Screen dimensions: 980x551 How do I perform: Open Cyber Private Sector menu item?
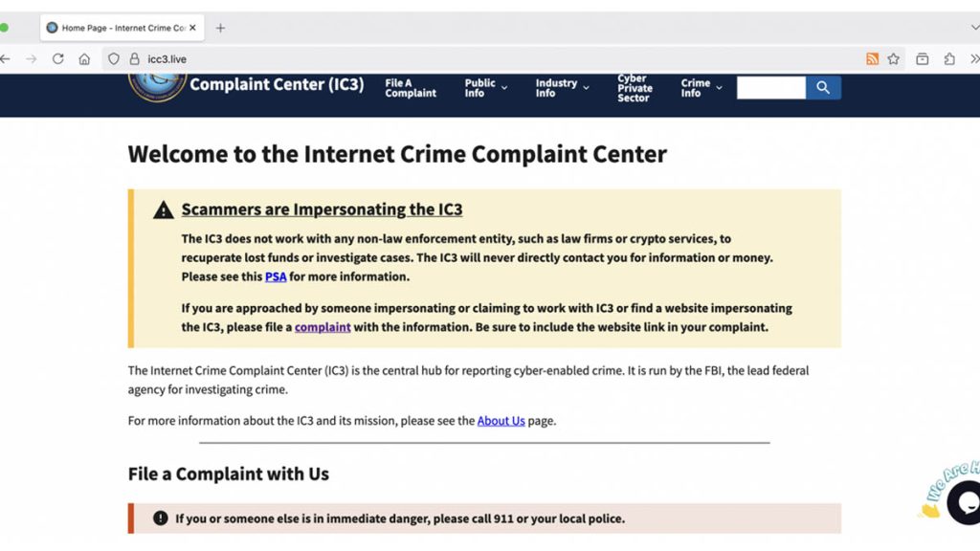click(x=634, y=88)
